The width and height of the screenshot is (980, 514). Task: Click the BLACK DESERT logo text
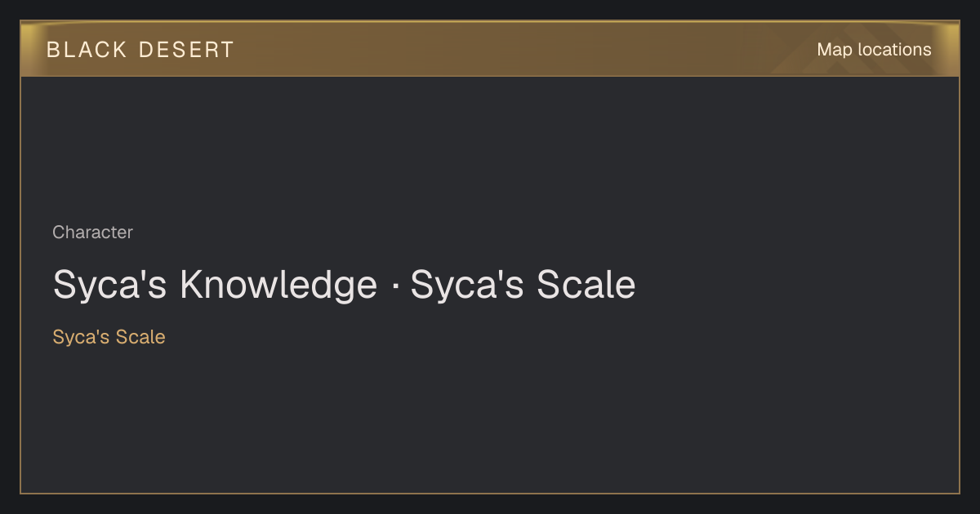click(140, 50)
